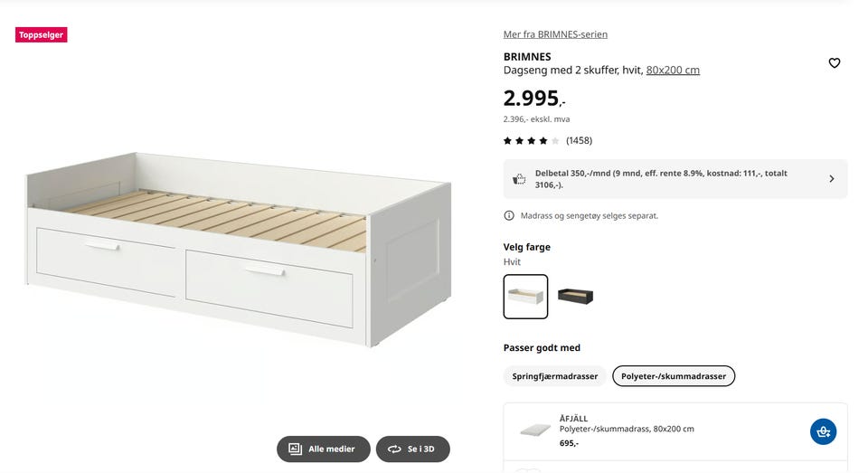Click the Toppselger badge

[41, 35]
